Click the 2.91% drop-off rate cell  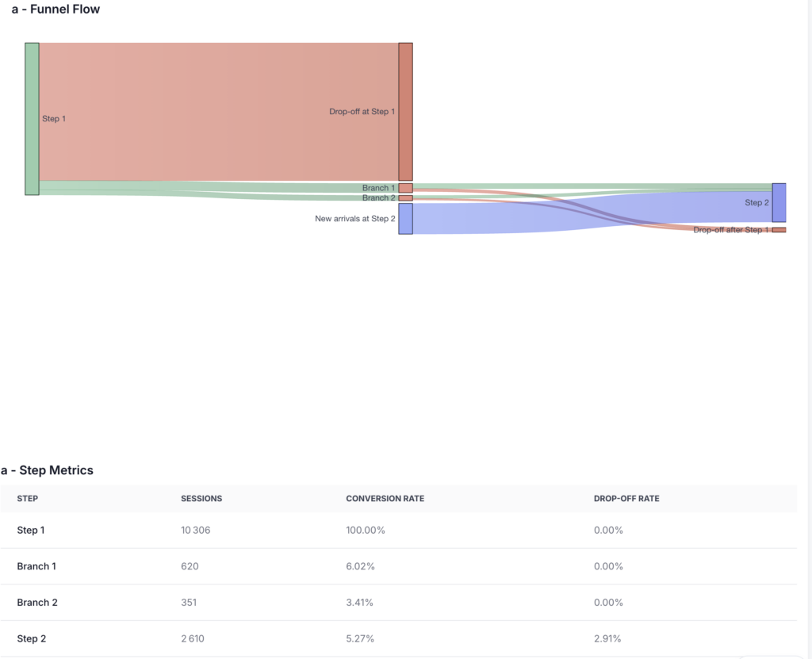coord(607,638)
